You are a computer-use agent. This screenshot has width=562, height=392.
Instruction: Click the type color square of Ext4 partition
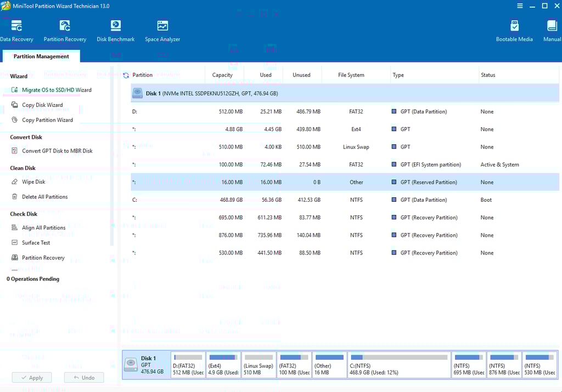tap(394, 129)
